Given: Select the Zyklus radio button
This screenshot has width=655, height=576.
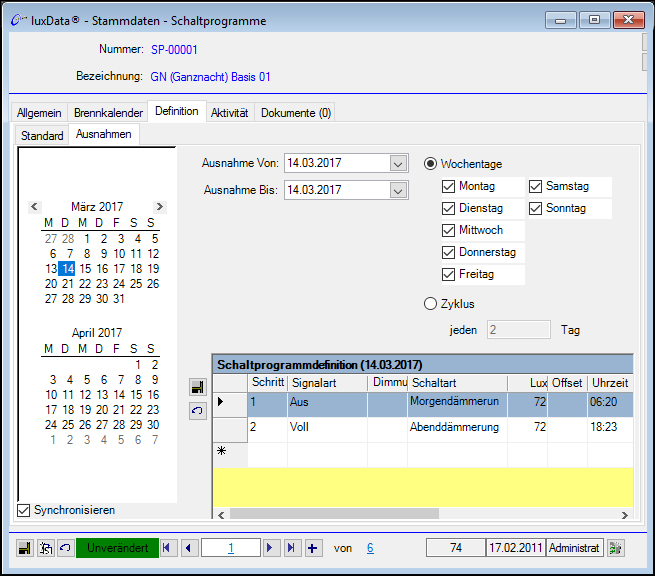Looking at the screenshot, I should tap(431, 304).
